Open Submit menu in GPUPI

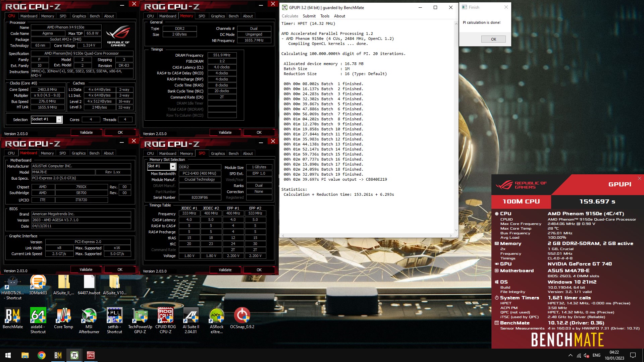pos(309,16)
